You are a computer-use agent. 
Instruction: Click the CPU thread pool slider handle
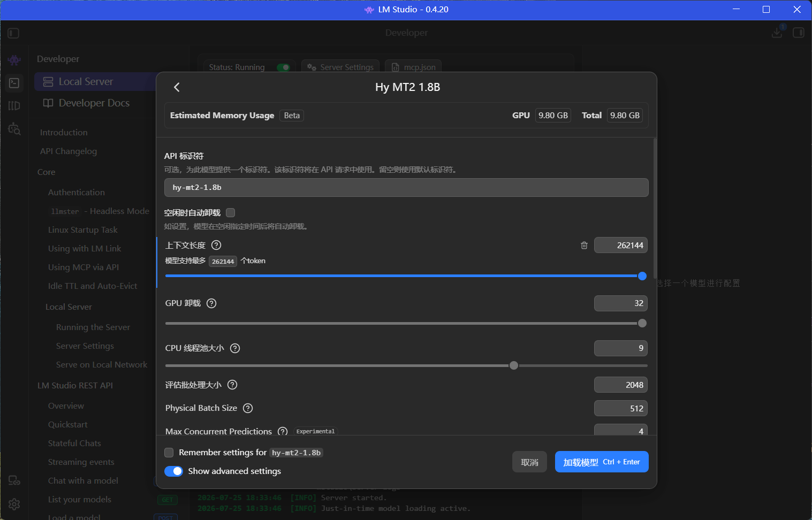pyautogui.click(x=514, y=366)
